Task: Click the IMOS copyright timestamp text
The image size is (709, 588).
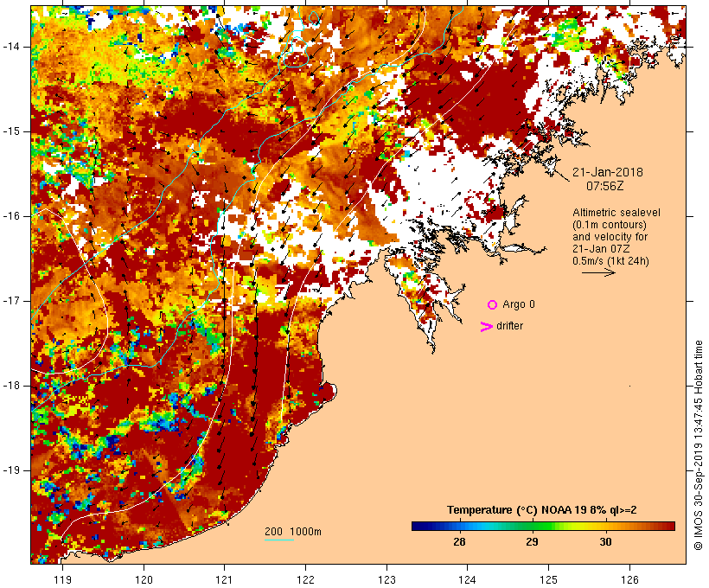Action: coord(698,445)
